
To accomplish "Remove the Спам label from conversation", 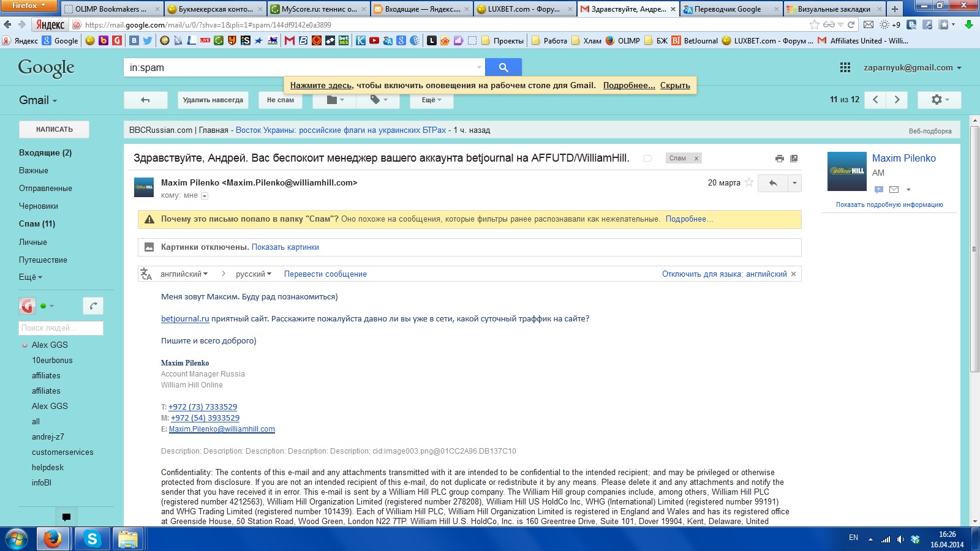I will pyautogui.click(x=696, y=159).
